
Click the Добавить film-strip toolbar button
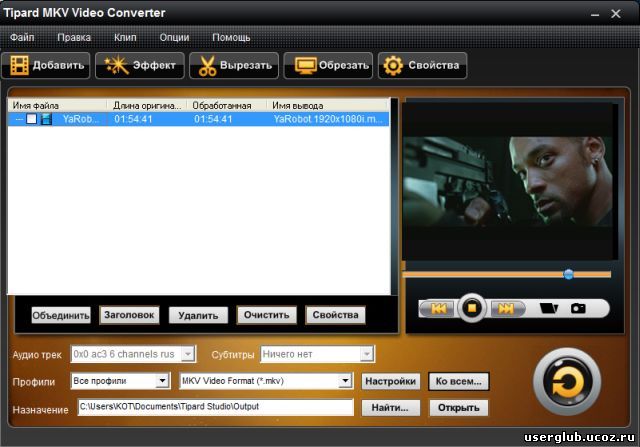[x=46, y=65]
